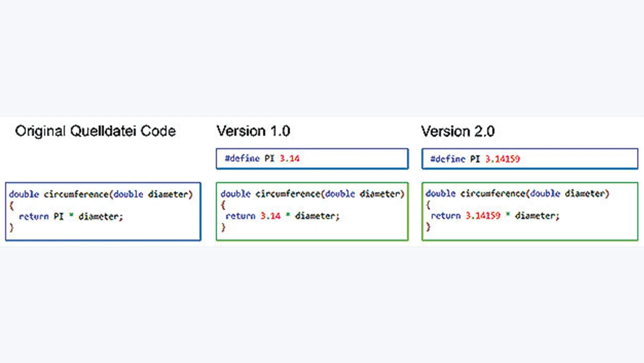Click the opening brace in the original code box

click(x=12, y=205)
